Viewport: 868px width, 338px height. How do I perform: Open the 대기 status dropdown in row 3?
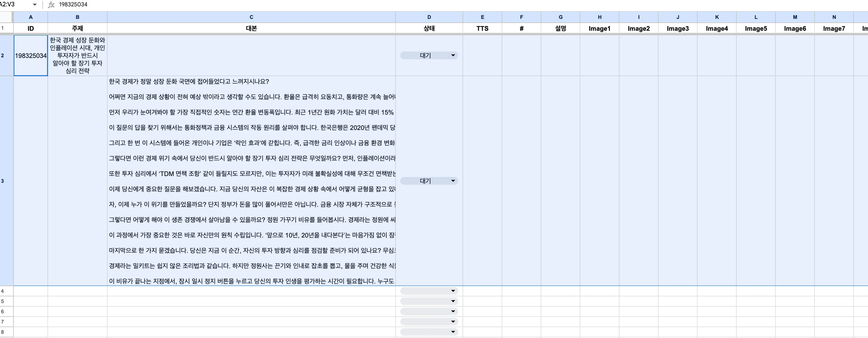(453, 181)
